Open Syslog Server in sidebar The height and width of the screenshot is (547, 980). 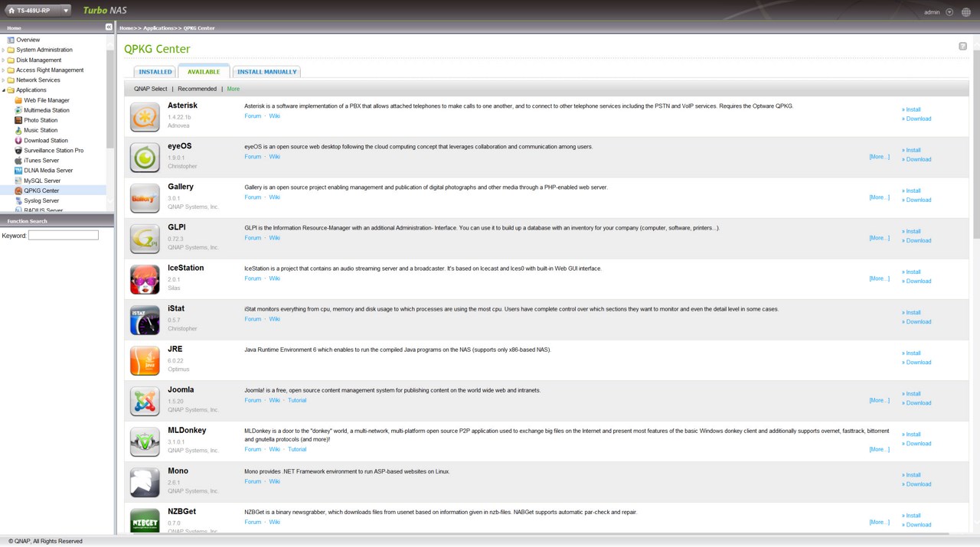(41, 200)
